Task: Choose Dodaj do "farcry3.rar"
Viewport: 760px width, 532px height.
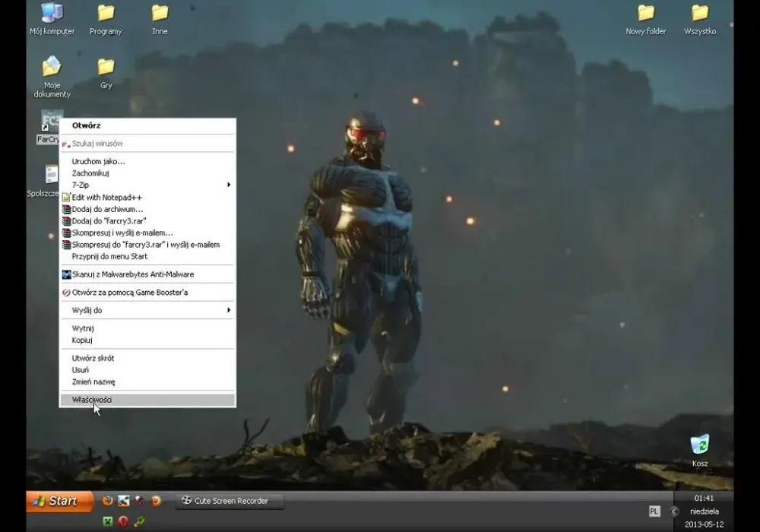Action: click(x=147, y=221)
